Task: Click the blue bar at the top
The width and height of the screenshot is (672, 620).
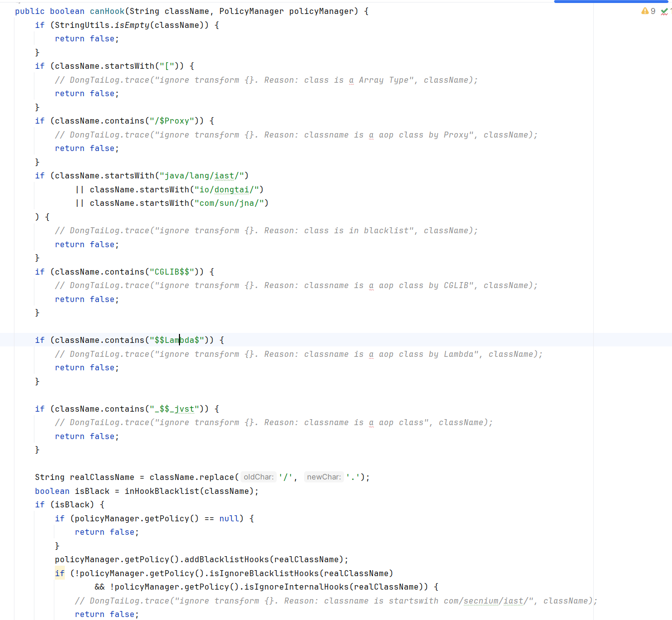Action: [611, 1]
